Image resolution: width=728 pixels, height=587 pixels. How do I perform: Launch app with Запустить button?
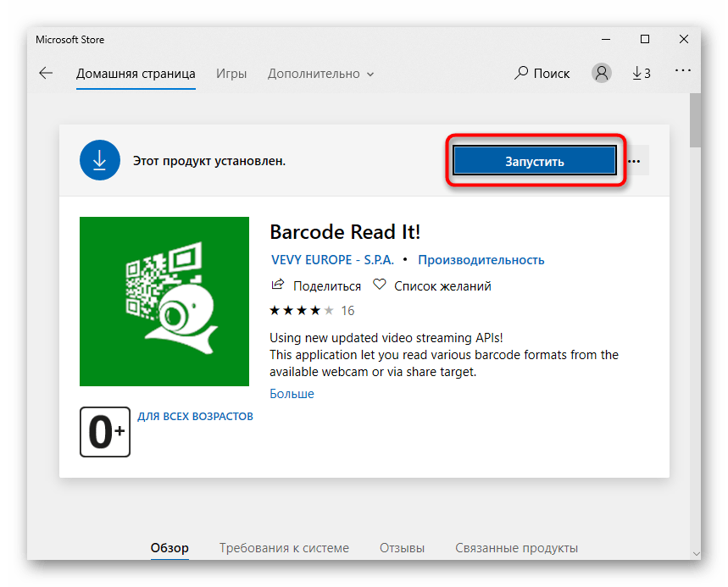[x=535, y=161]
